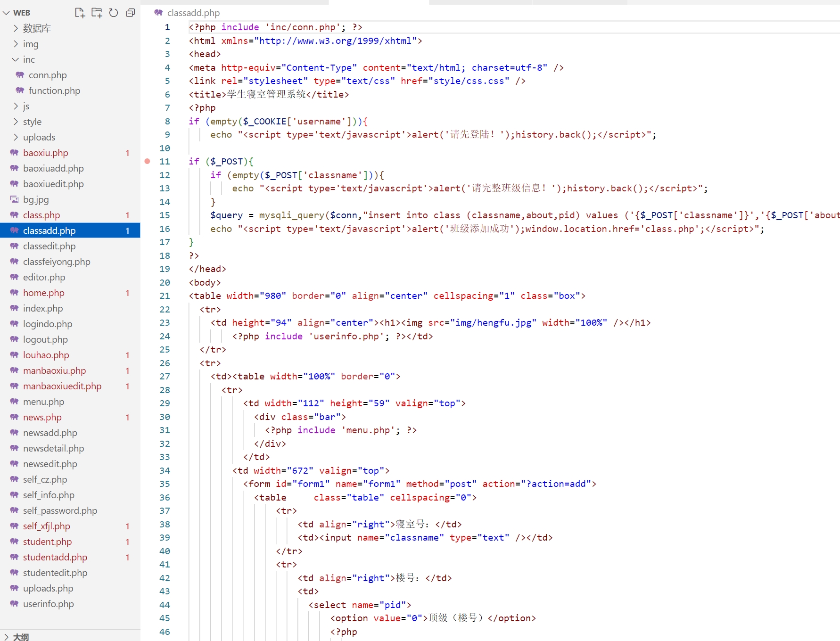This screenshot has width=840, height=641.
Task: Toggle the breakpoint dot on line 11
Action: [x=148, y=161]
